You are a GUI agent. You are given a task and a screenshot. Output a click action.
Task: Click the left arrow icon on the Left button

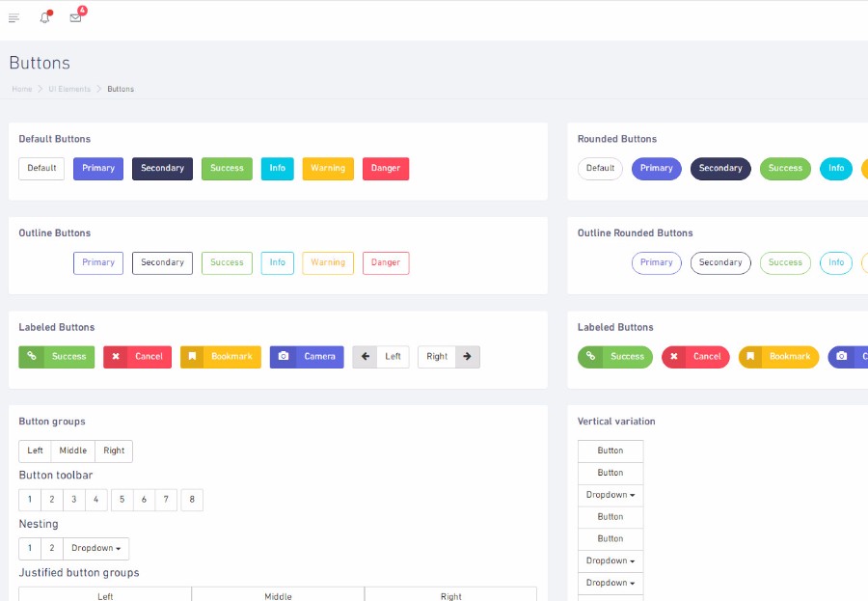[x=366, y=357]
